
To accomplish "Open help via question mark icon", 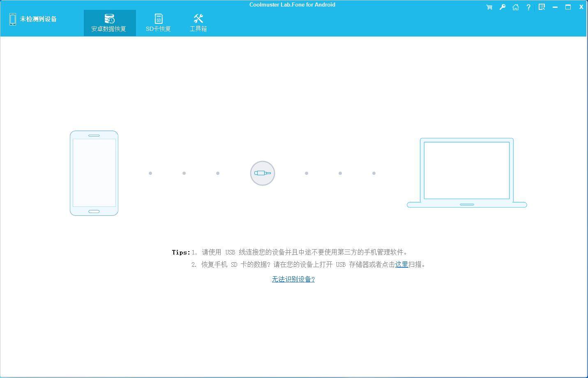I will tap(528, 7).
